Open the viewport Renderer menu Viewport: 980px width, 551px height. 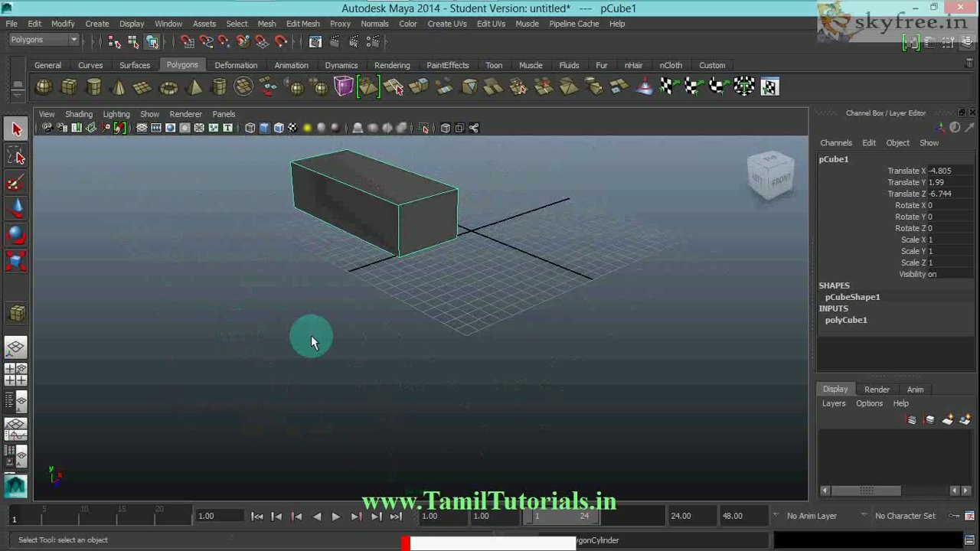[185, 114]
